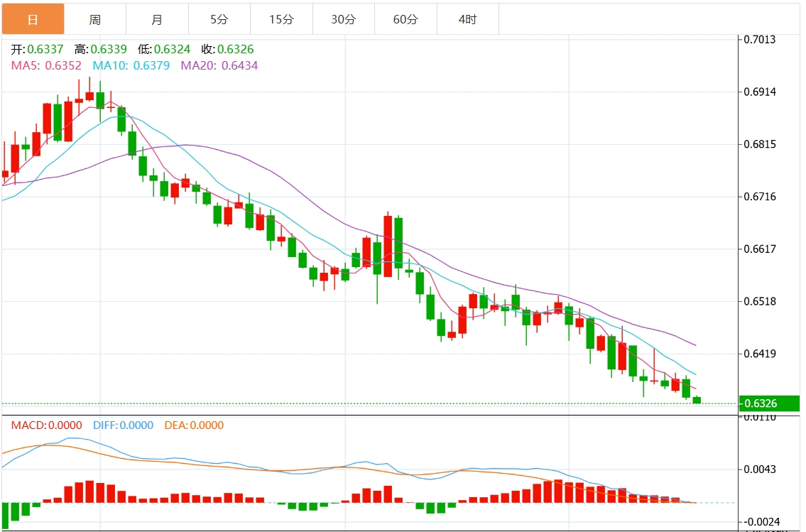Click the 0.7013 price axis label
The height and width of the screenshot is (532, 806).
[x=760, y=40]
